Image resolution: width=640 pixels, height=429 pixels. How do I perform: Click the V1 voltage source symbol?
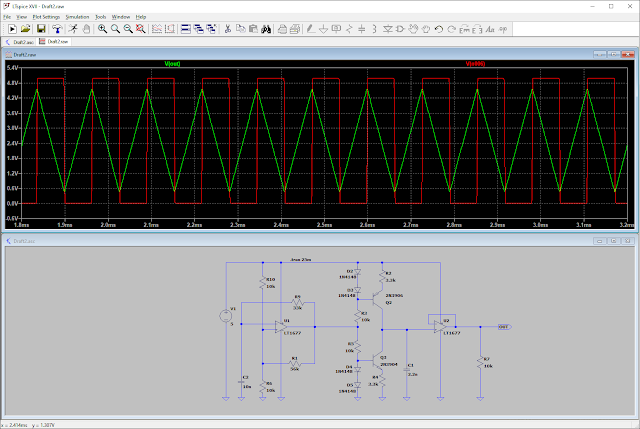(x=226, y=317)
